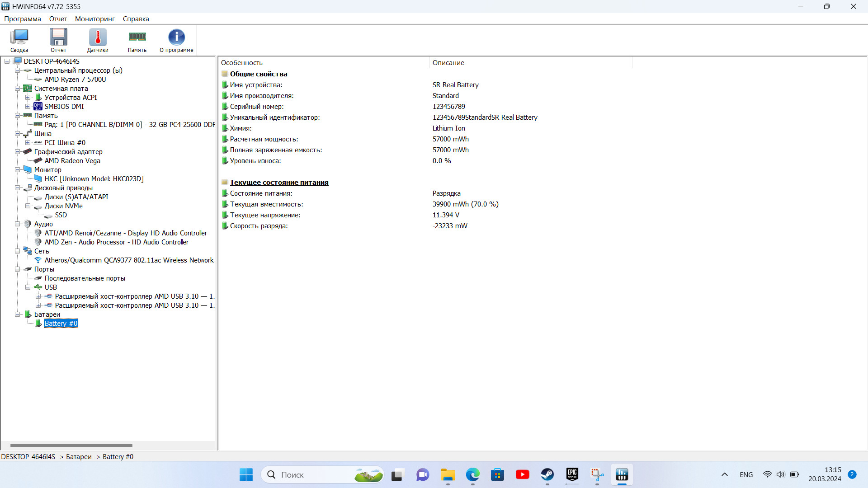The image size is (868, 488).
Task: Click the HWiNFO taskbar icon
Action: tap(622, 475)
